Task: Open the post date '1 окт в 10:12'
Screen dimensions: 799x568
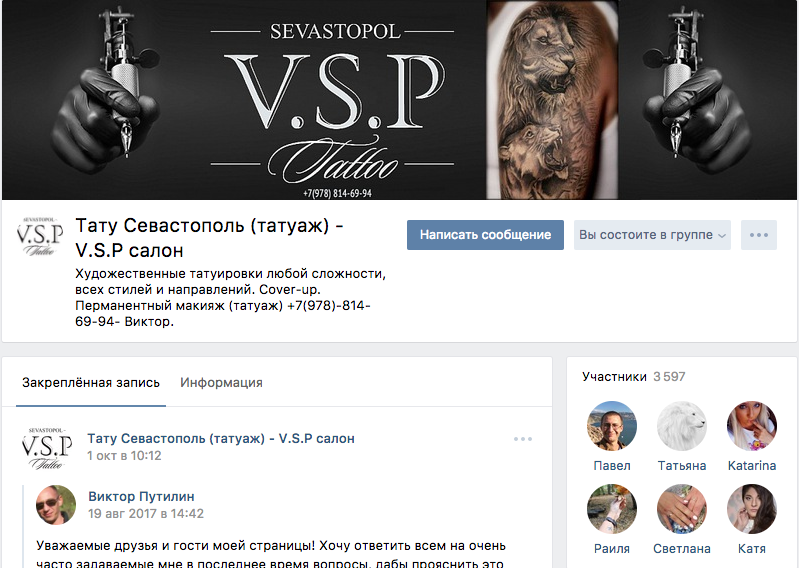Action: 124,455
